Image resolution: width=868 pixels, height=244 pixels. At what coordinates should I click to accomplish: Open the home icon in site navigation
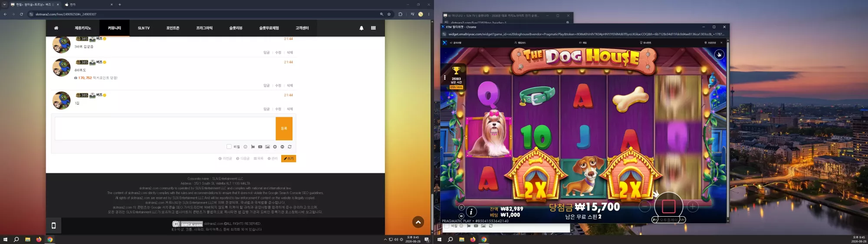point(56,28)
